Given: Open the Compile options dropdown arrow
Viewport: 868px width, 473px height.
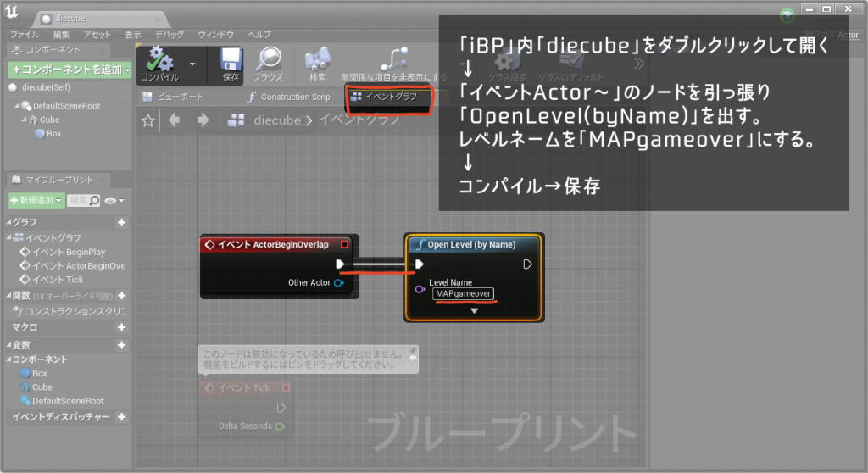Looking at the screenshot, I should point(192,64).
